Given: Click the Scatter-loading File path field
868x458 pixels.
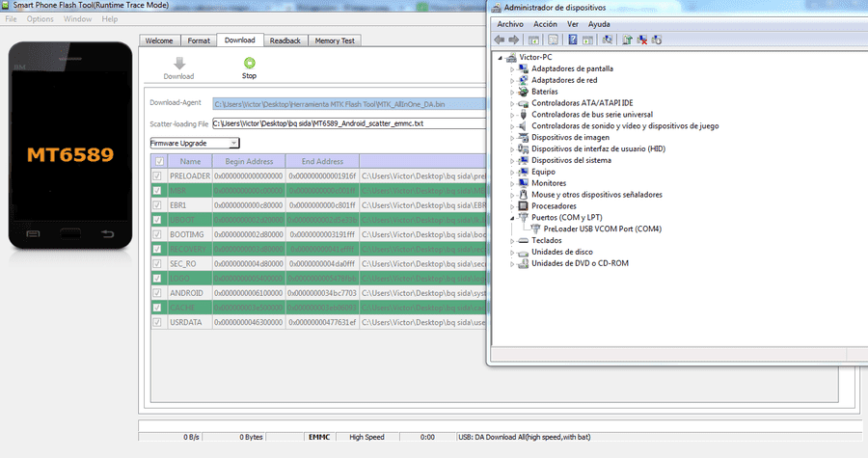Looking at the screenshot, I should pyautogui.click(x=349, y=123).
